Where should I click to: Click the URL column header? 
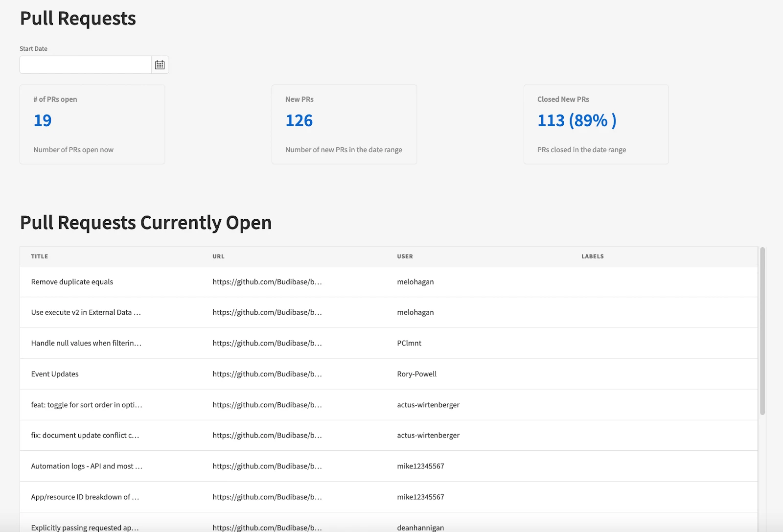[x=218, y=256]
